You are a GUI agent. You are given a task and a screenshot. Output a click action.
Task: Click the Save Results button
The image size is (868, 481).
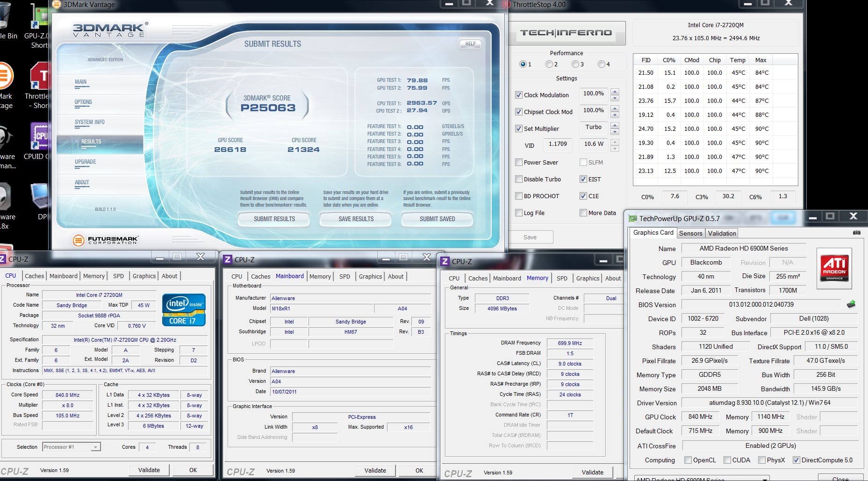tap(356, 219)
